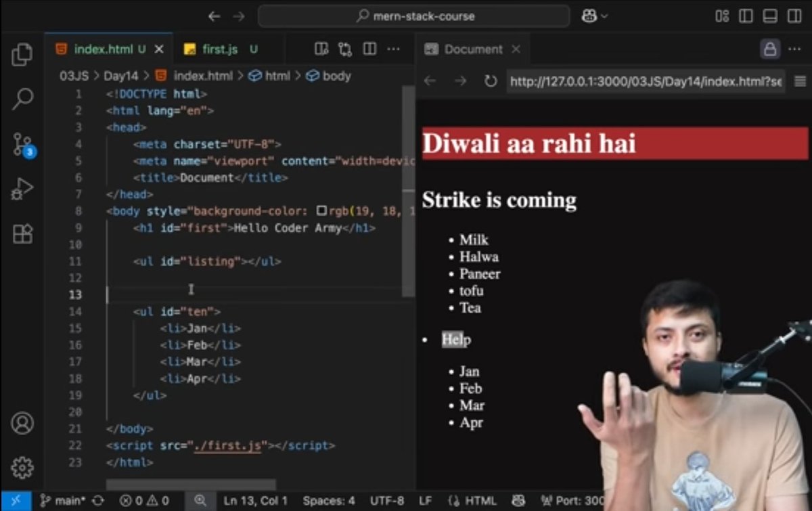Open the Accounts menu icon
The image size is (812, 511).
point(22,424)
